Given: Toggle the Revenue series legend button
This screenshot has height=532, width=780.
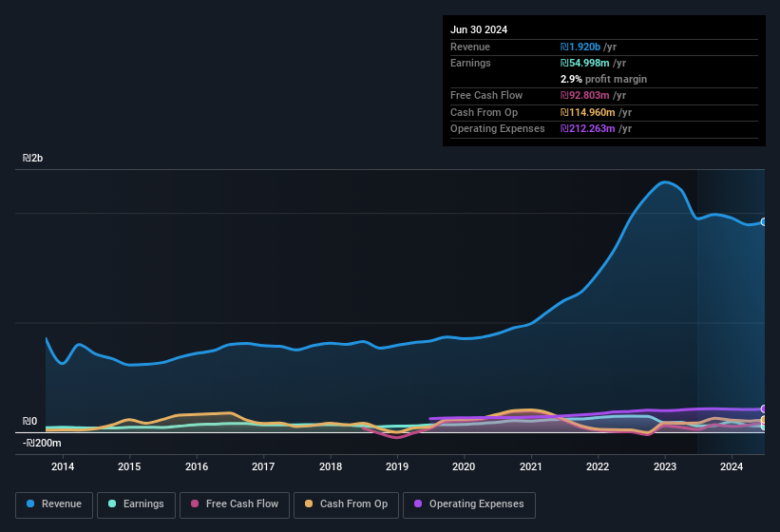Looking at the screenshot, I should pyautogui.click(x=54, y=504).
